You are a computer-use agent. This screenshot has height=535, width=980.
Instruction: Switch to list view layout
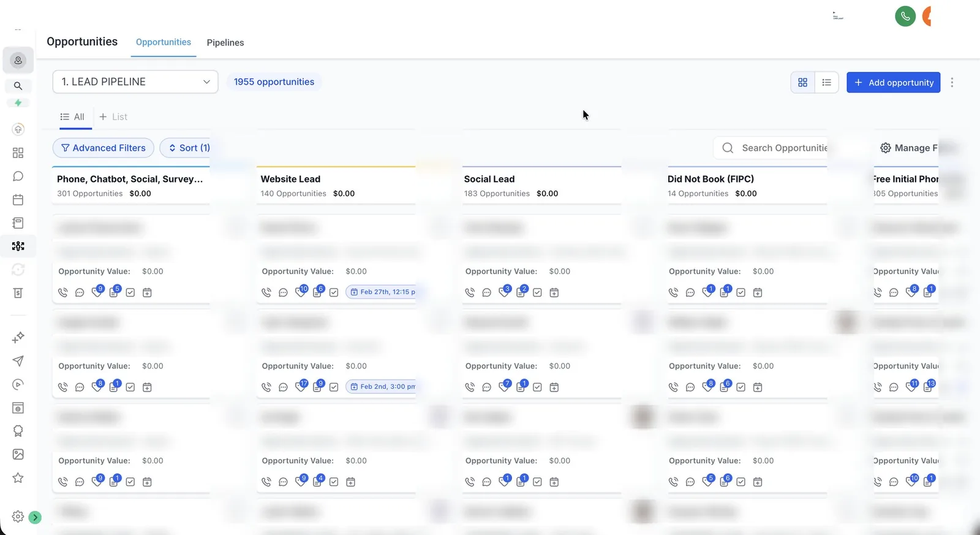[x=827, y=82]
